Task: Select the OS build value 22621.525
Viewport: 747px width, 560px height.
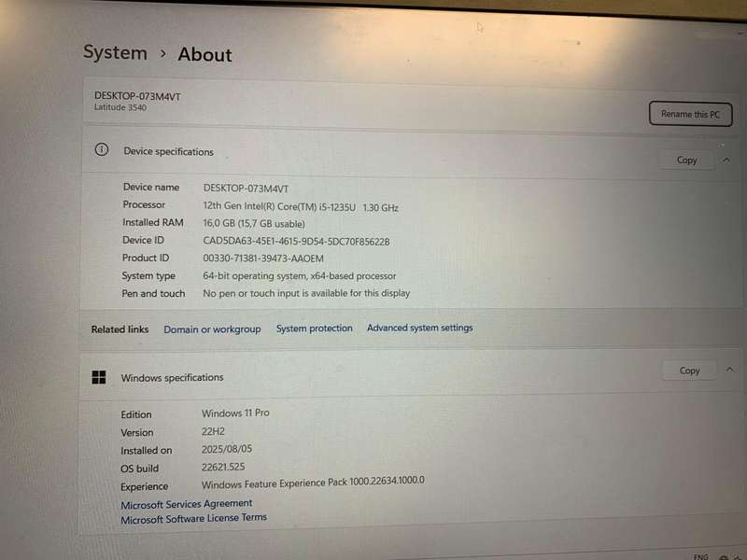Action: pos(223,468)
